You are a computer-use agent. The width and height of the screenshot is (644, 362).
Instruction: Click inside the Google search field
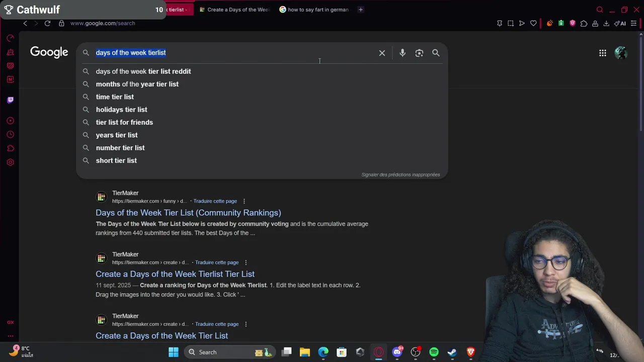[x=234, y=53]
